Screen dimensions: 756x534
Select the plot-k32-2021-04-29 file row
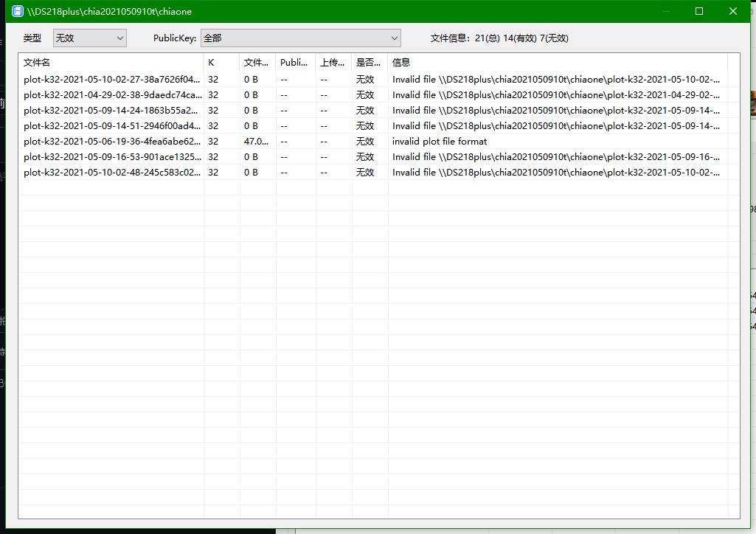[x=111, y=94]
